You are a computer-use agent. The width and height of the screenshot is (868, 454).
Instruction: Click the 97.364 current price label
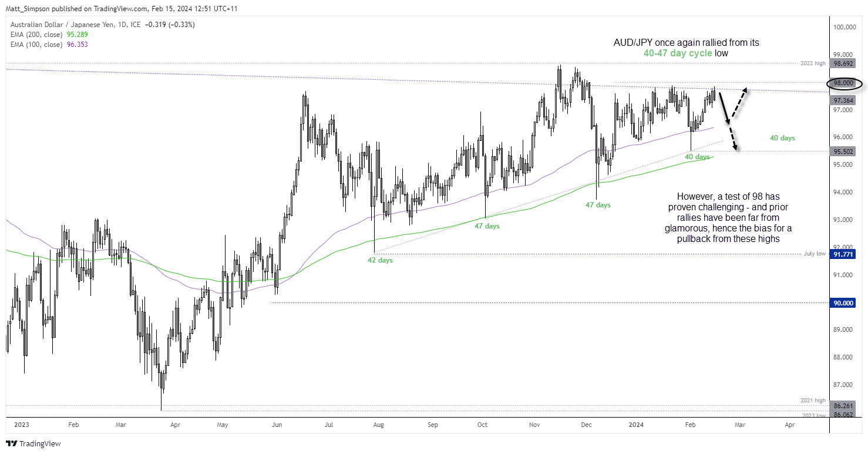[843, 100]
